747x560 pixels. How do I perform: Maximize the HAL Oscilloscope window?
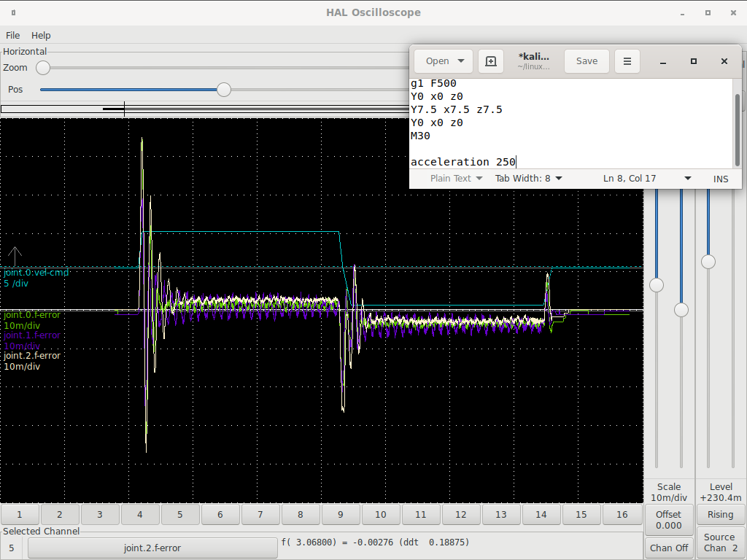click(708, 13)
